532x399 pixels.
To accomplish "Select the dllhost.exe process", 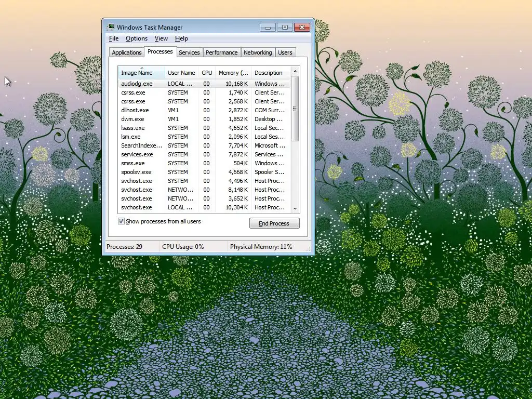I will click(x=204, y=110).
